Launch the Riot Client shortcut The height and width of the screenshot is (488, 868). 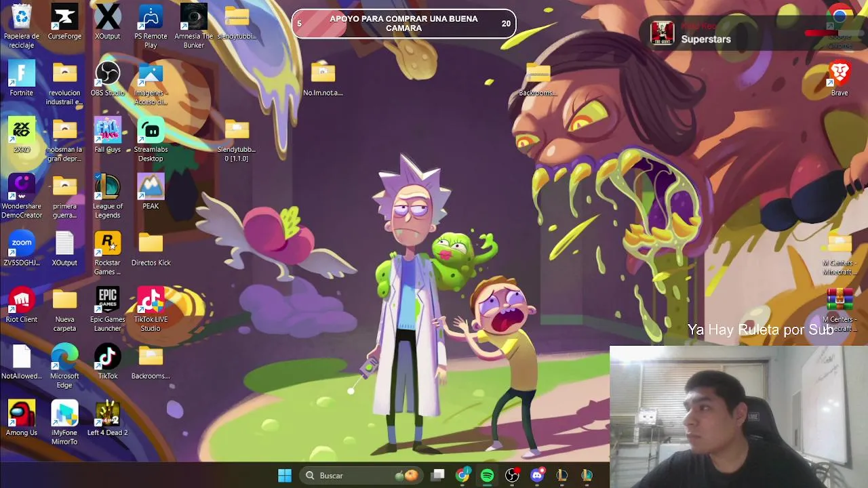coord(21,306)
